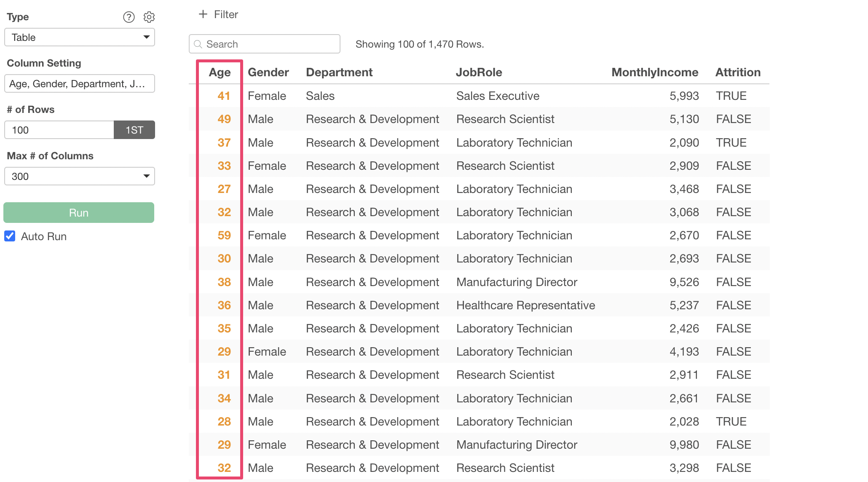Open the Type dropdown showing Table
The width and height of the screenshot is (868, 482).
[80, 37]
